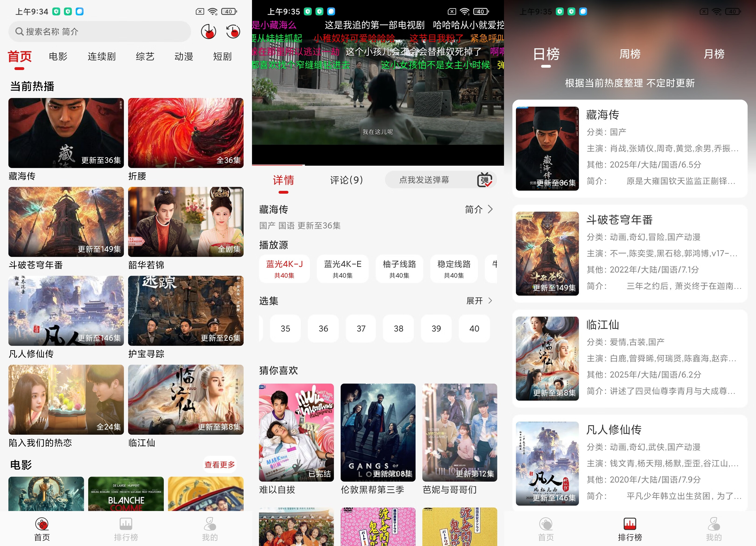Open the download arrow icon beside search

[x=209, y=32]
